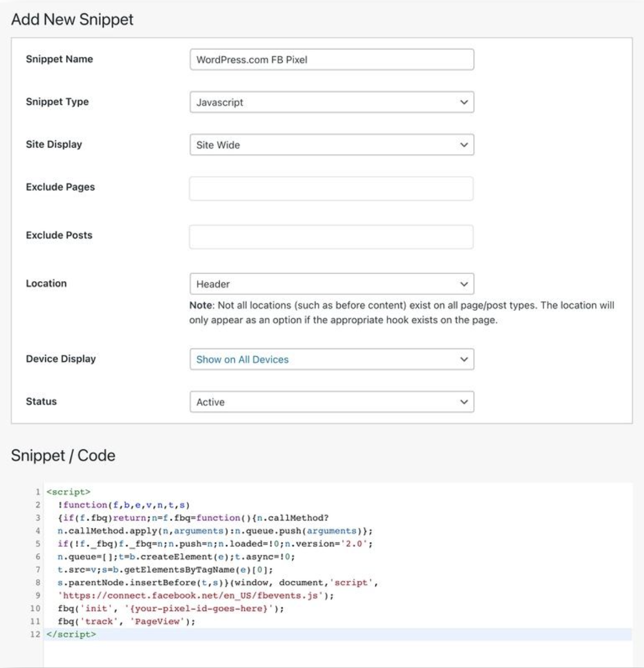Click the Exclude Pages label
644x668 pixels.
(x=60, y=187)
